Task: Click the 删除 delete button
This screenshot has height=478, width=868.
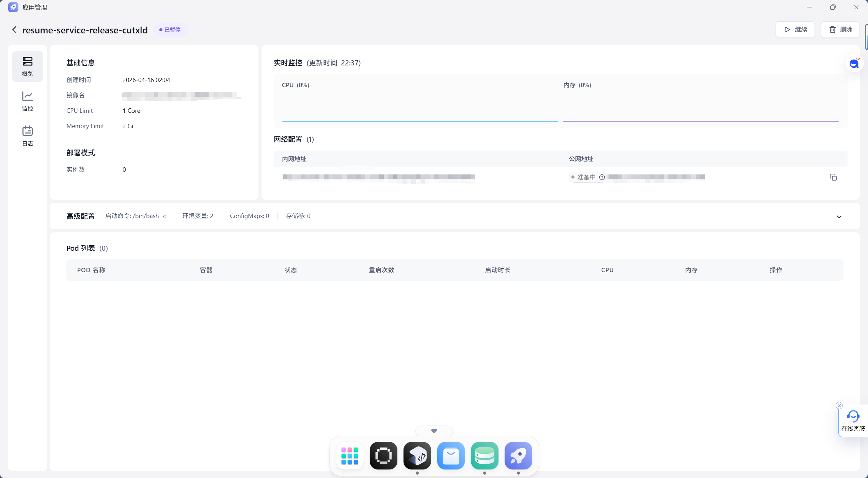Action: 840,30
